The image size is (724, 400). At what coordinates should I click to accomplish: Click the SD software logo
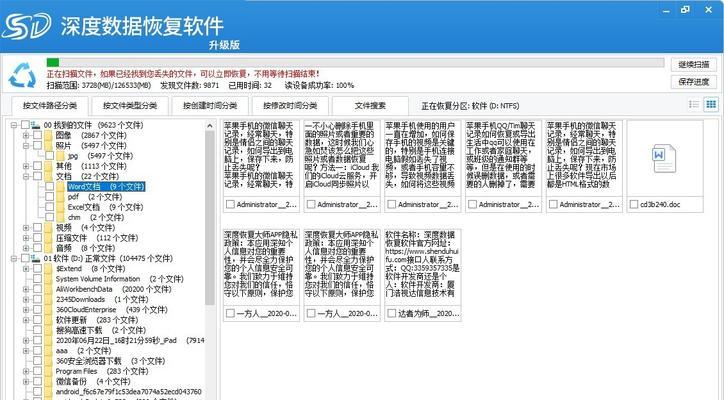point(26,26)
